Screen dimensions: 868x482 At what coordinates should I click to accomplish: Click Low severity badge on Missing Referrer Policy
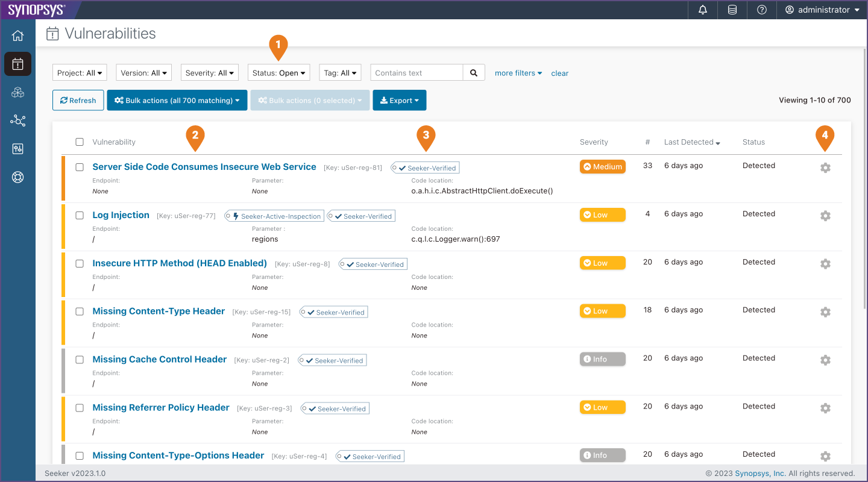[602, 407]
